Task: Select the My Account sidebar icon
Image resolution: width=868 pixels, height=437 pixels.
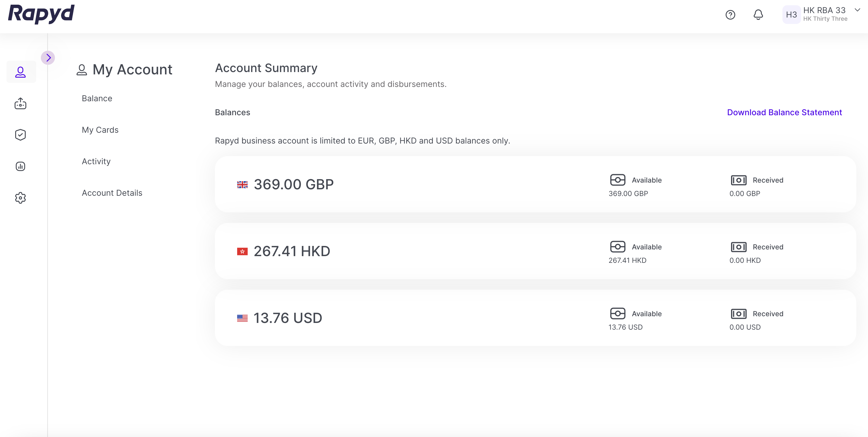Action: coord(20,72)
